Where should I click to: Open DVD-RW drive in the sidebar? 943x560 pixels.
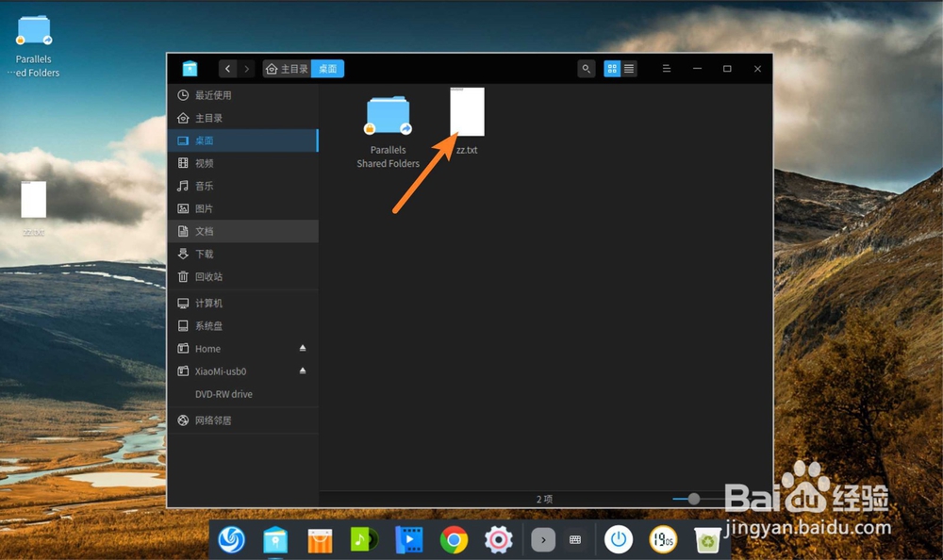[243, 394]
